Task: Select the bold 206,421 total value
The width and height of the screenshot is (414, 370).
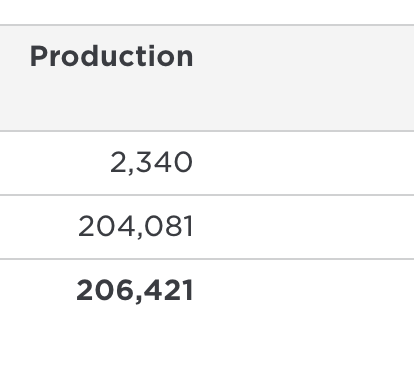Action: [135, 290]
